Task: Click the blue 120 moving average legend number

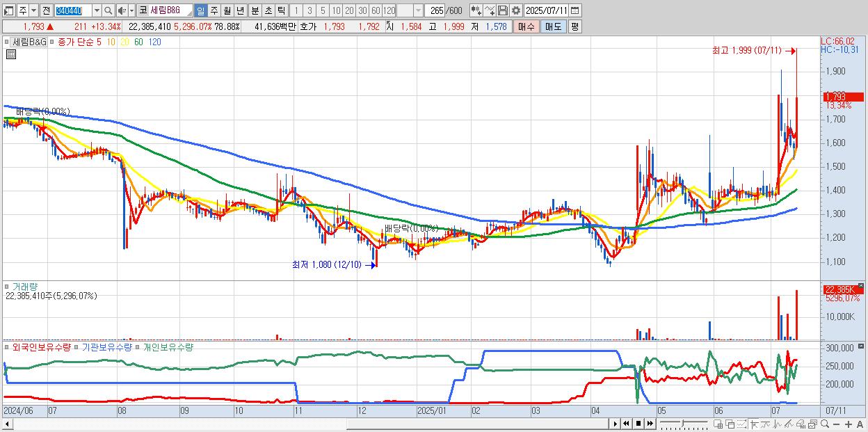Action: click(x=155, y=42)
